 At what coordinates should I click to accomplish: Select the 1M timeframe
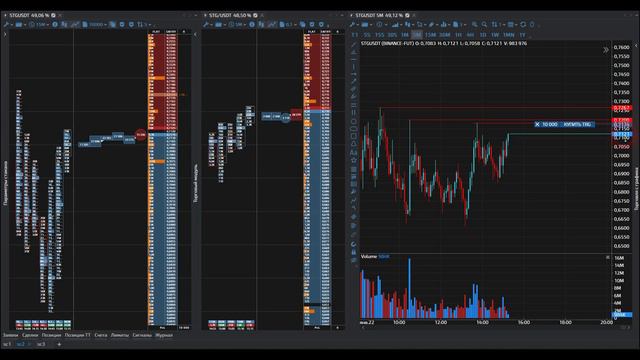(405, 35)
